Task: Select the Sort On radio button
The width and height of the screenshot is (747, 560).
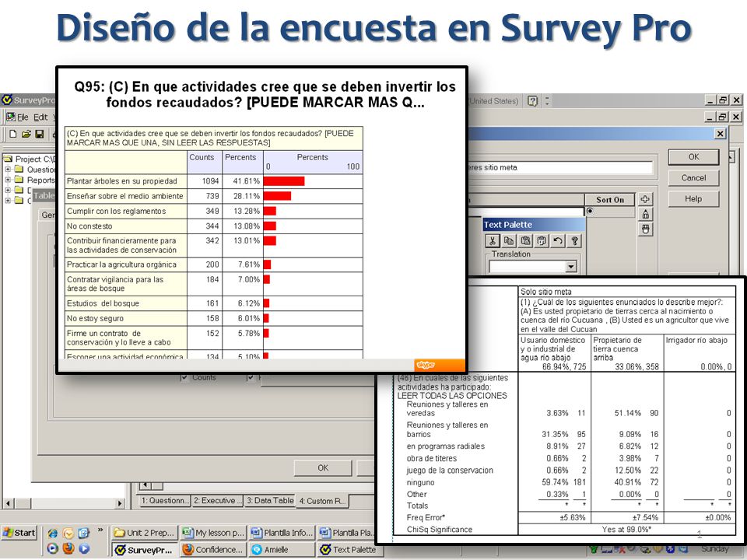Action: coord(590,211)
